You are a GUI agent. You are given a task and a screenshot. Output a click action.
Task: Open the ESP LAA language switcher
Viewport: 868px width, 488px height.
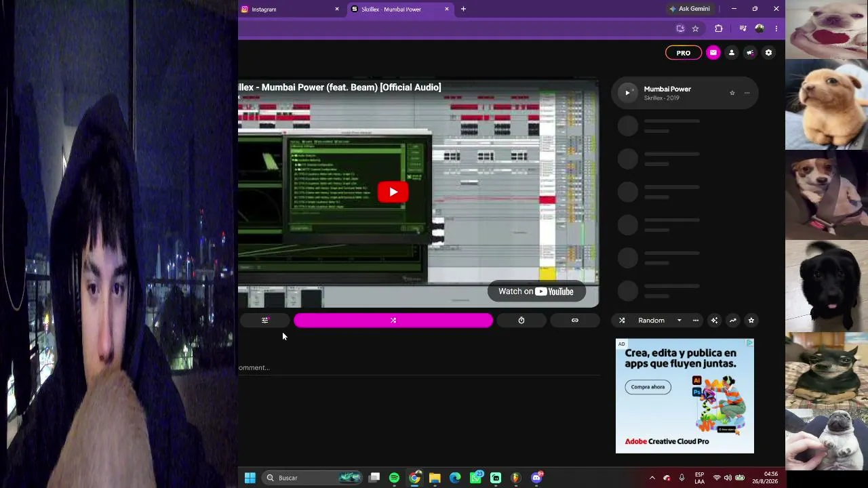coord(699,478)
